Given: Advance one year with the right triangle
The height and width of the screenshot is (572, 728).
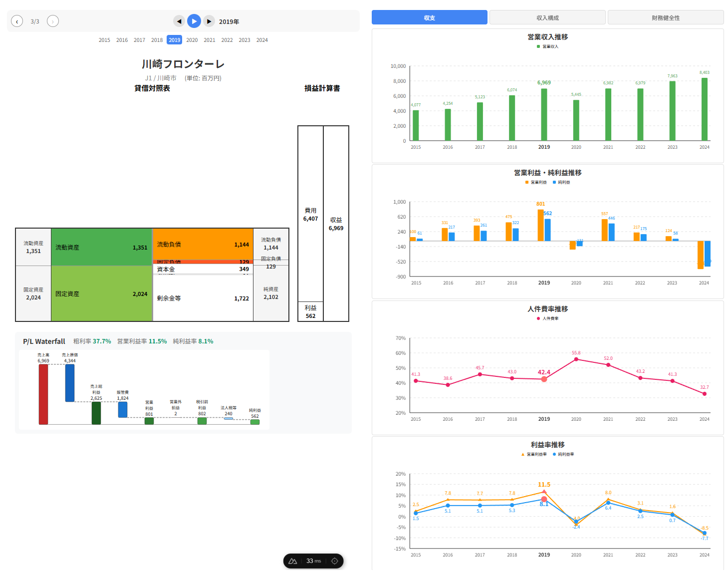Looking at the screenshot, I should click(209, 21).
